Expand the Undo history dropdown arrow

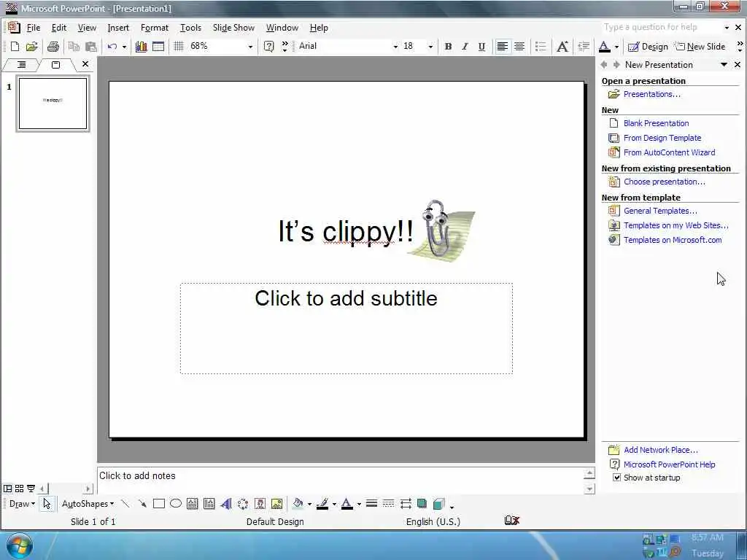coord(124,46)
